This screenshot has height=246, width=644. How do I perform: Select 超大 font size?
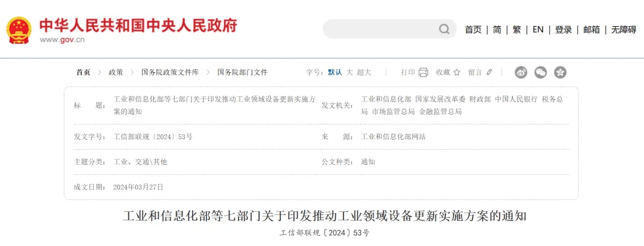pos(364,72)
